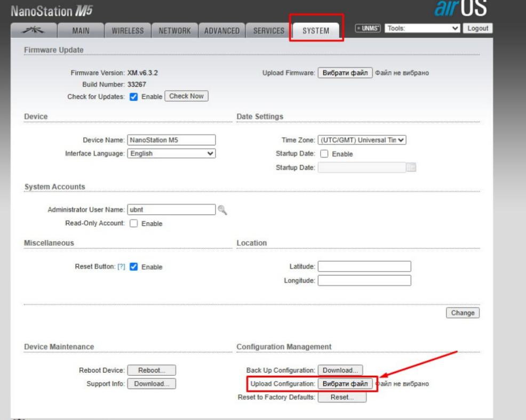The height and width of the screenshot is (420, 526).
Task: Click the Firmware Update section heading
Action: [54, 50]
